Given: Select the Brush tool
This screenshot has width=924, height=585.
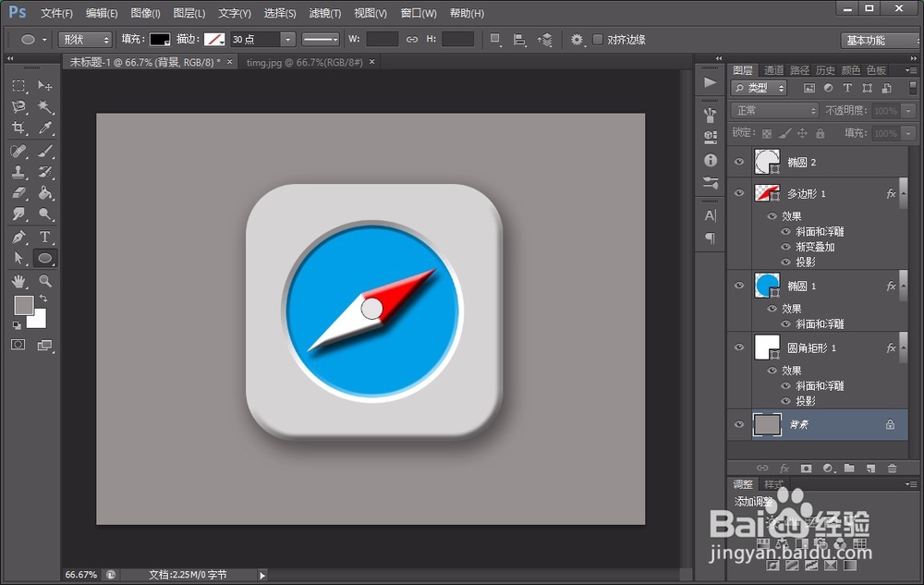Looking at the screenshot, I should click(x=44, y=151).
